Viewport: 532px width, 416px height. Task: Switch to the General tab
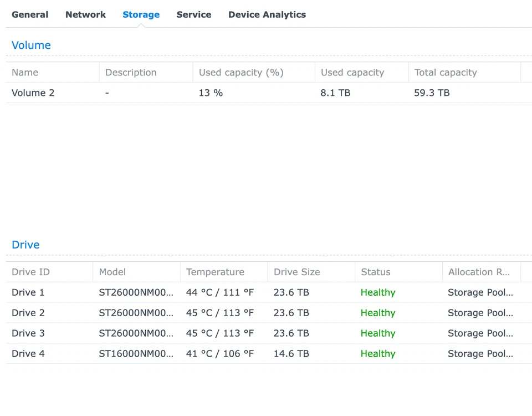pos(30,14)
